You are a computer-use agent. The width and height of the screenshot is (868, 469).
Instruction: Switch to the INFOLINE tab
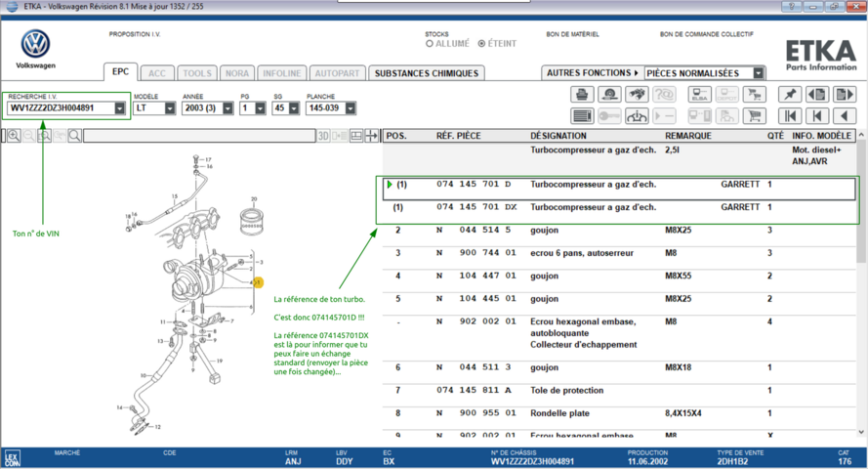pyautogui.click(x=282, y=73)
